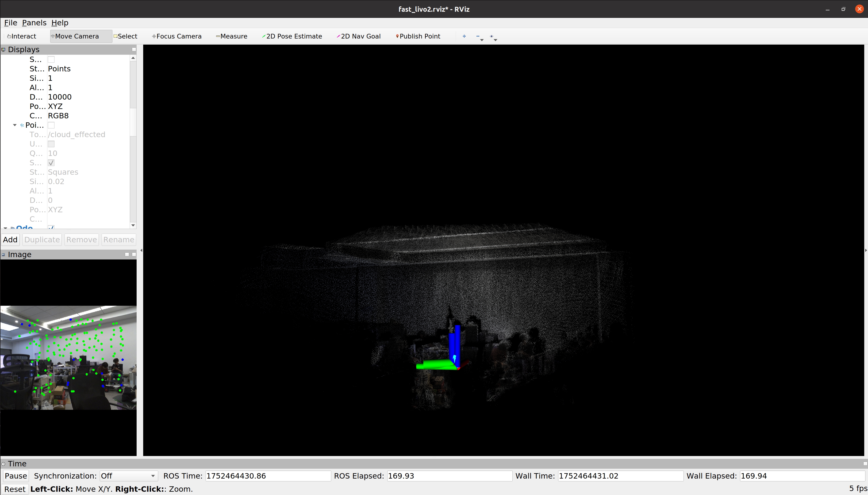Enable the Poi... PointCloud display checkbox

click(51, 125)
